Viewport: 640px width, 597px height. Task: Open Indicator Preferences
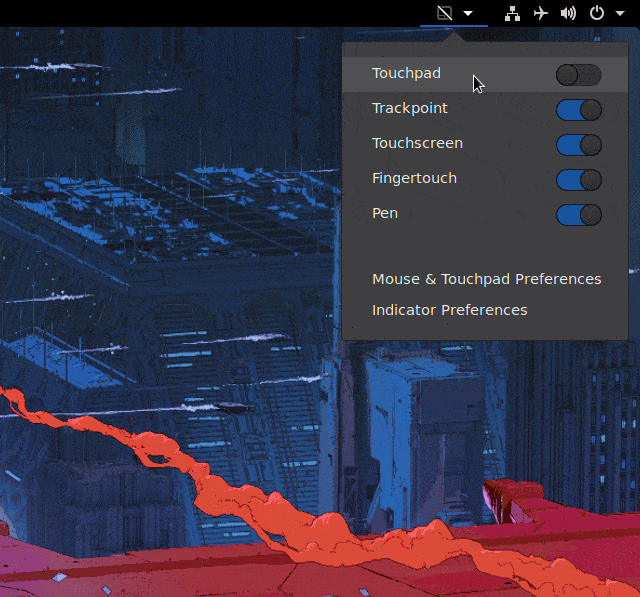coord(449,310)
